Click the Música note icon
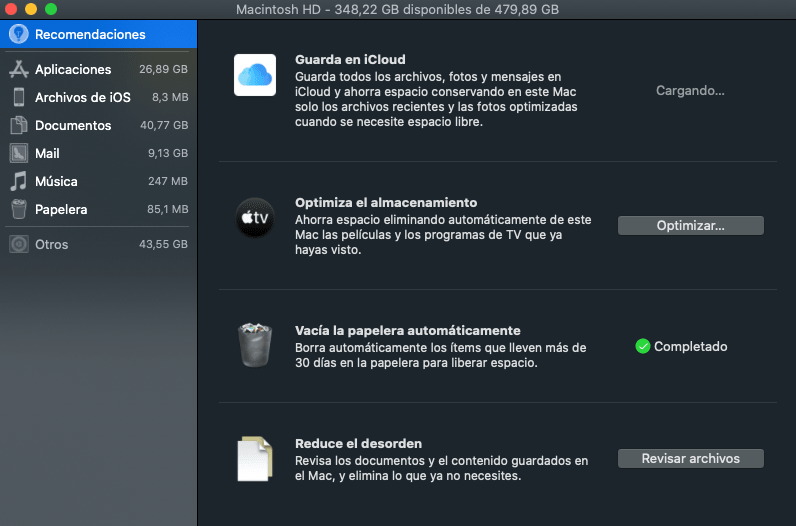Screen dimensions: 796x526 click(x=19, y=181)
